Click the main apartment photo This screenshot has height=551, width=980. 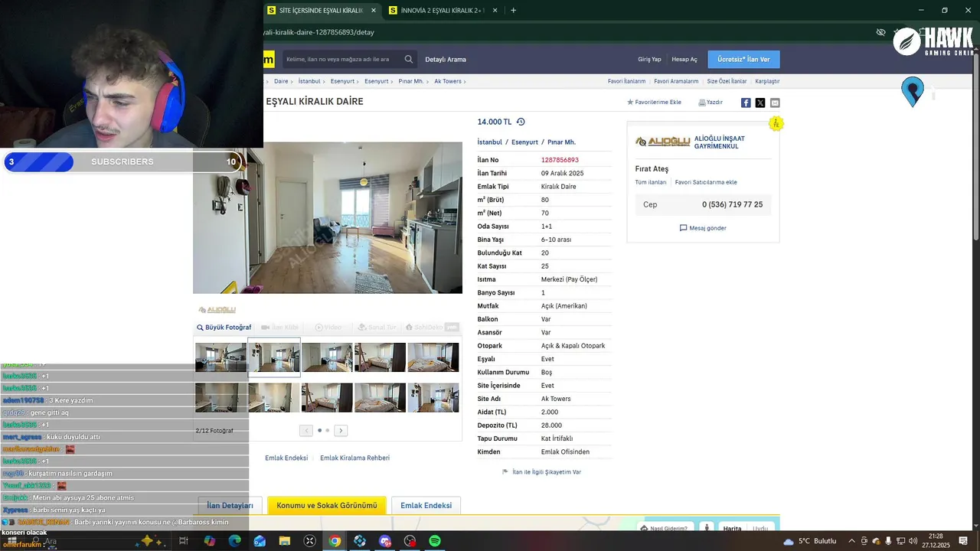328,217
